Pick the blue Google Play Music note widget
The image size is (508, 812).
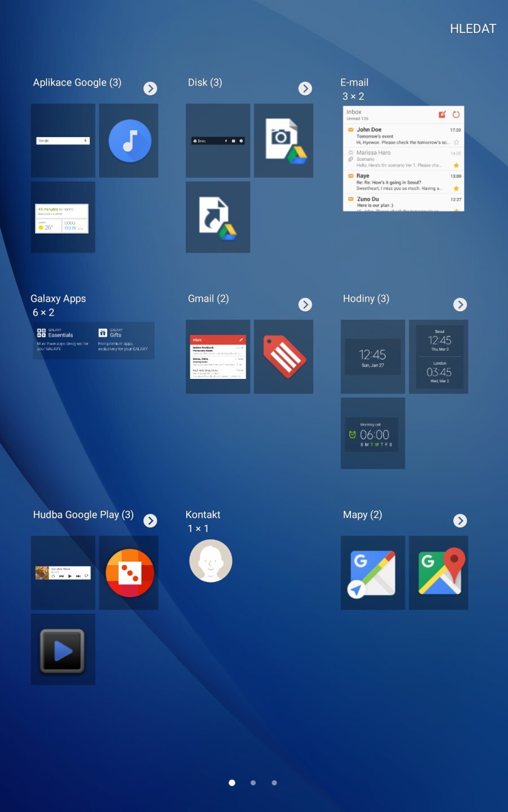(128, 140)
